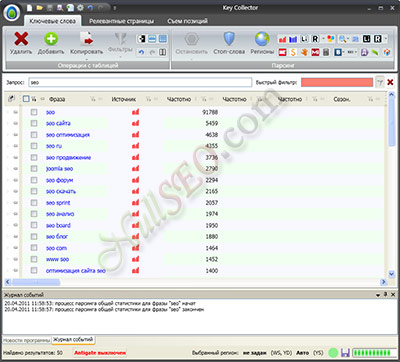Check the box for 'seo продвижение' row
The width and height of the screenshot is (400, 362).
point(34,157)
